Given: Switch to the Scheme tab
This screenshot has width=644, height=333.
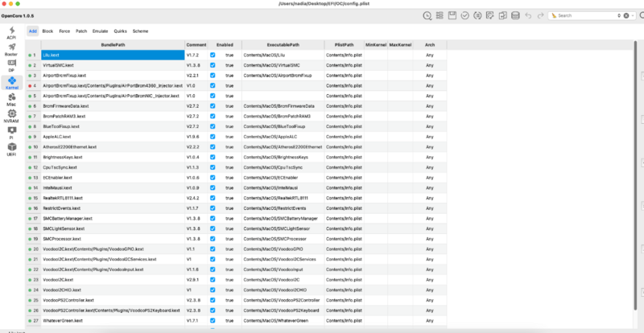Looking at the screenshot, I should (x=140, y=31).
